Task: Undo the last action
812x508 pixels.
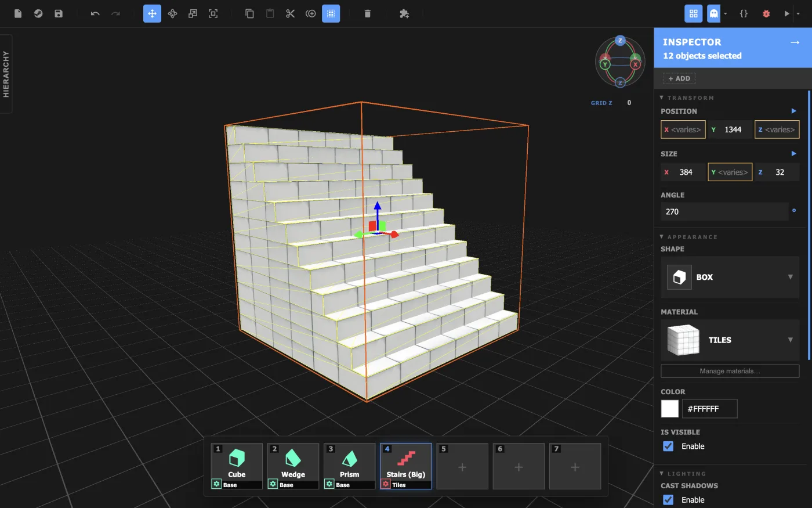Action: [95, 13]
